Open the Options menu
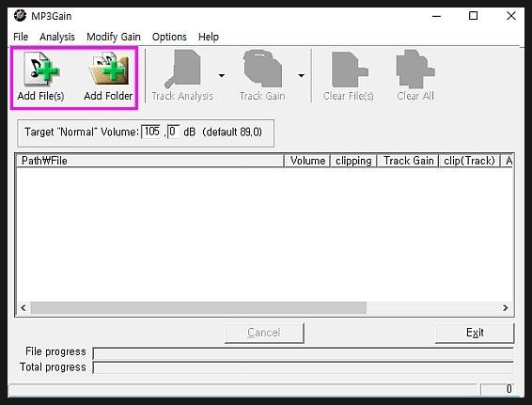 [x=169, y=37]
